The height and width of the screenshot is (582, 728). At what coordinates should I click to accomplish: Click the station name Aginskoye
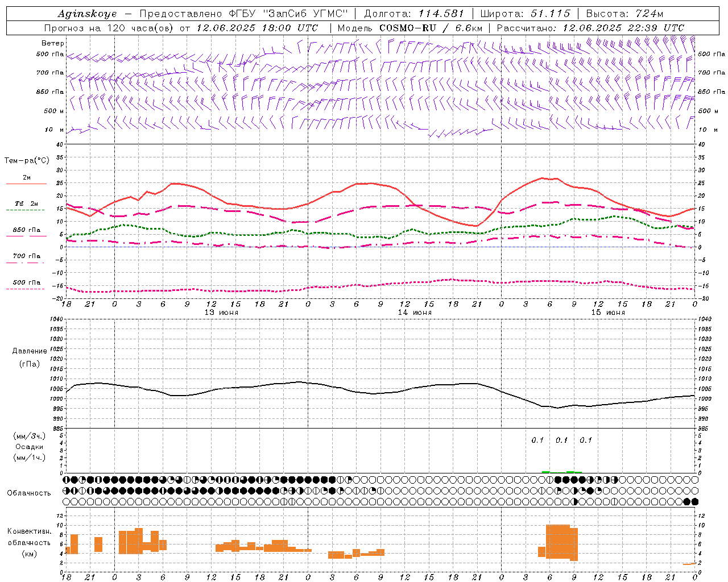tap(87, 14)
